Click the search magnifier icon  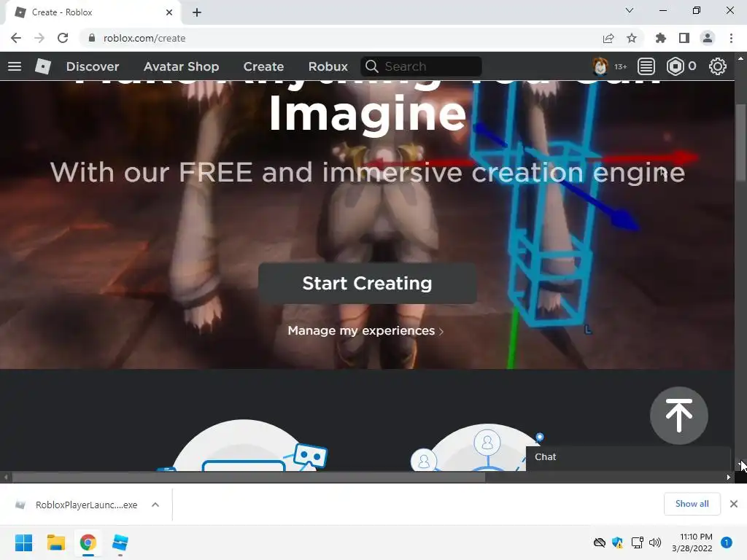pyautogui.click(x=371, y=66)
